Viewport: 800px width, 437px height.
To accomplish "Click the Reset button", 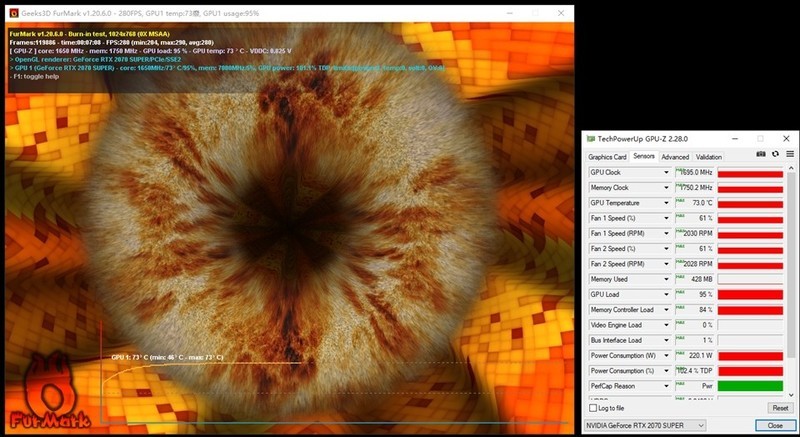I will (x=780, y=408).
